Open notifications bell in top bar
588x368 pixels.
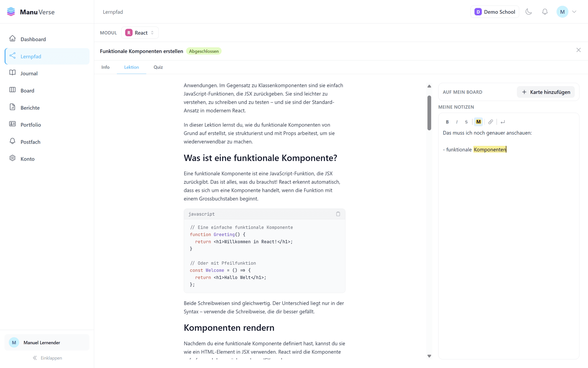click(x=545, y=12)
